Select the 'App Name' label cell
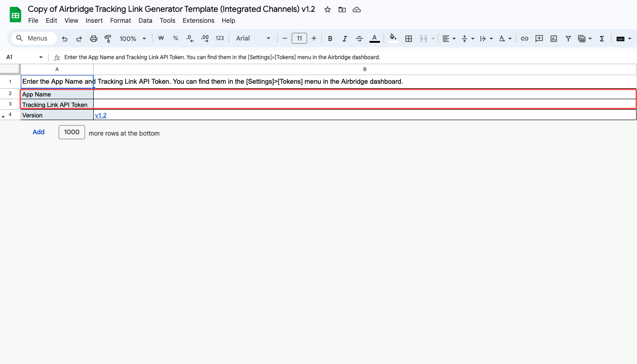The height and width of the screenshot is (364, 637). 57,94
